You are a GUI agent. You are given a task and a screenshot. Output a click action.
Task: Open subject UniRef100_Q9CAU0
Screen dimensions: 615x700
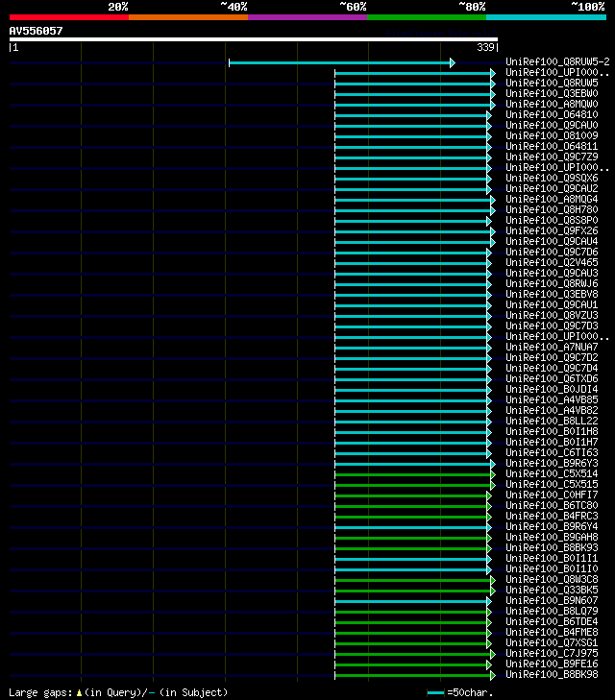[552, 125]
